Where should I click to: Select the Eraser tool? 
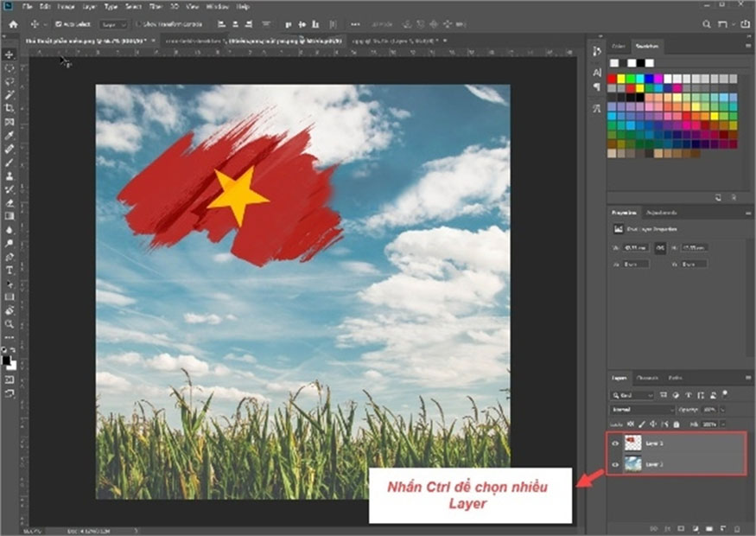coord(10,202)
